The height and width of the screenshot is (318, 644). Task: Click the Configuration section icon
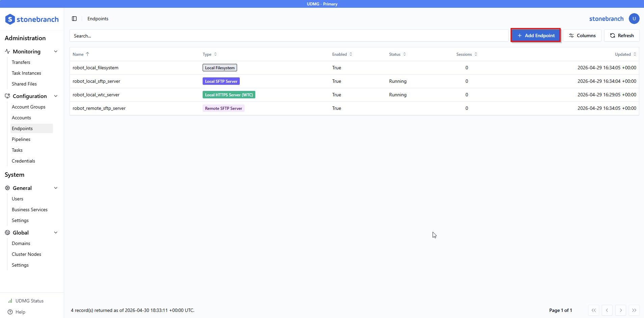pyautogui.click(x=7, y=96)
